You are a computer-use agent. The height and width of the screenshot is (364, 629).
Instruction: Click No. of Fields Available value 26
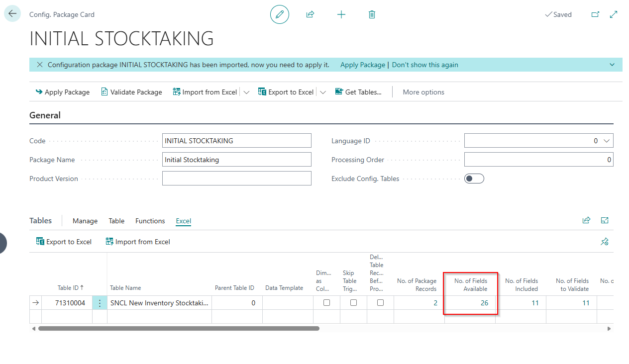[x=484, y=303]
